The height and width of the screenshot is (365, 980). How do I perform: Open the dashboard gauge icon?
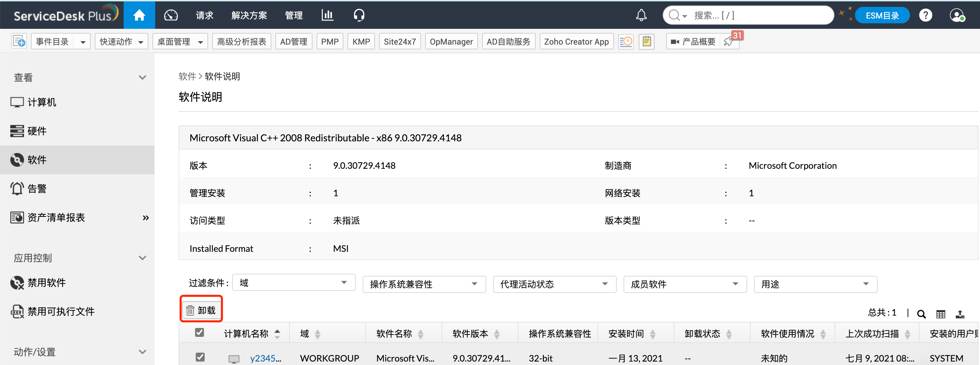pyautogui.click(x=171, y=15)
